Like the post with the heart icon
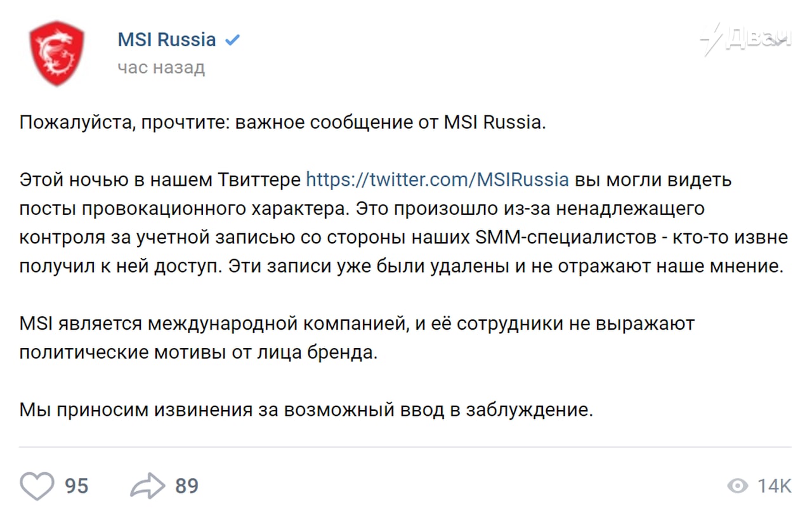Viewport: 812px width, 516px height. 37,486
